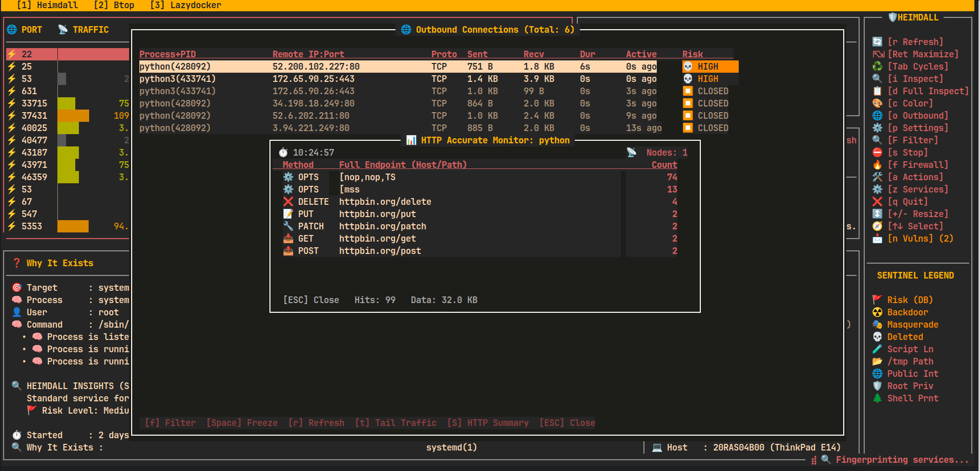Screen dimensions: 980x471
Task: Click [t] Tail Traffic shortcut
Action: (395, 423)
